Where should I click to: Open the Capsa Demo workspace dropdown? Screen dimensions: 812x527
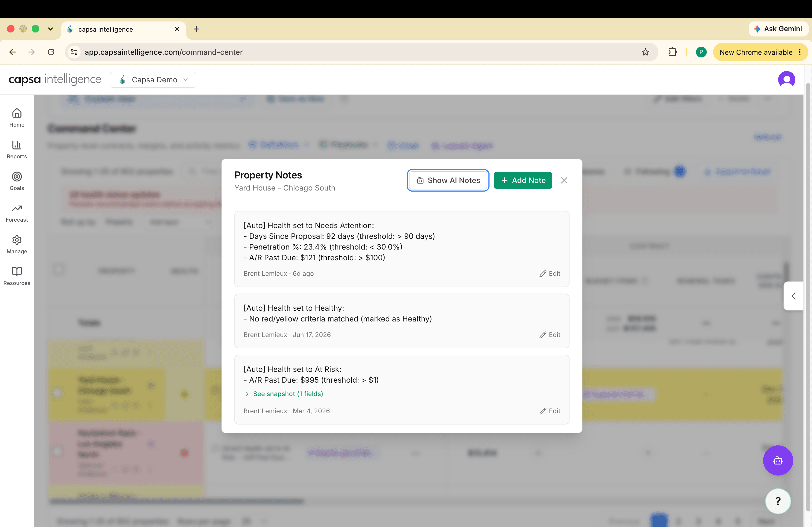153,79
